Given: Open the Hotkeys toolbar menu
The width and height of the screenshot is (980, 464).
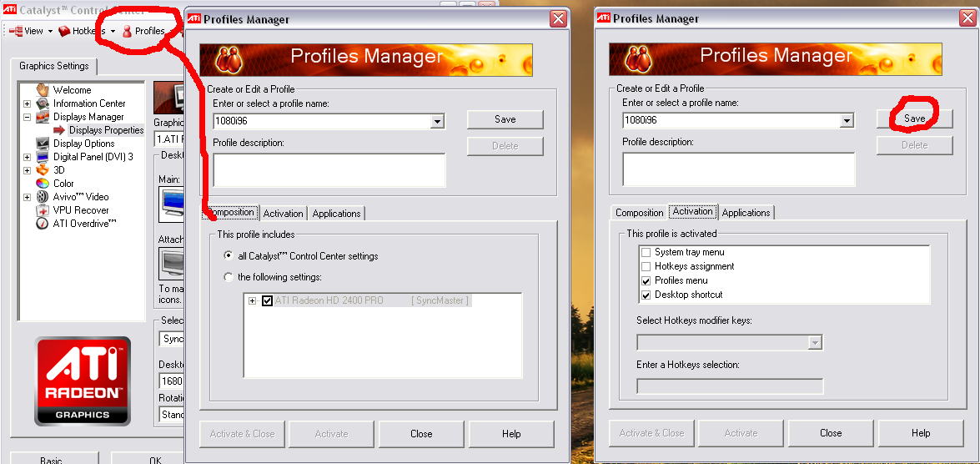Looking at the screenshot, I should [x=87, y=31].
